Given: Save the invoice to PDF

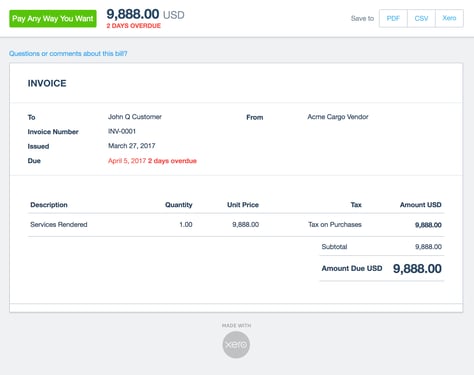Looking at the screenshot, I should tap(393, 18).
